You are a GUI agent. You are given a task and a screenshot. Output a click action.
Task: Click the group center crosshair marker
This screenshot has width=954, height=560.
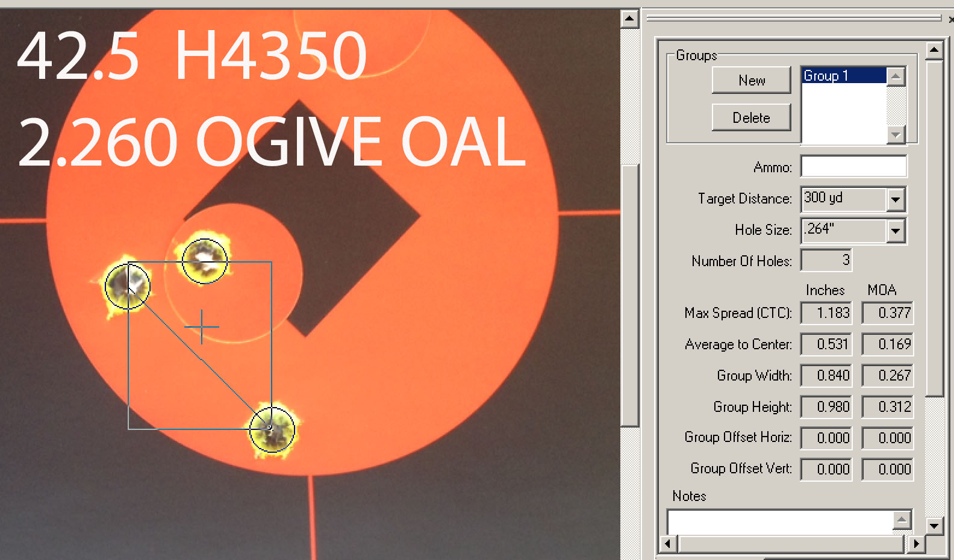[x=201, y=326]
